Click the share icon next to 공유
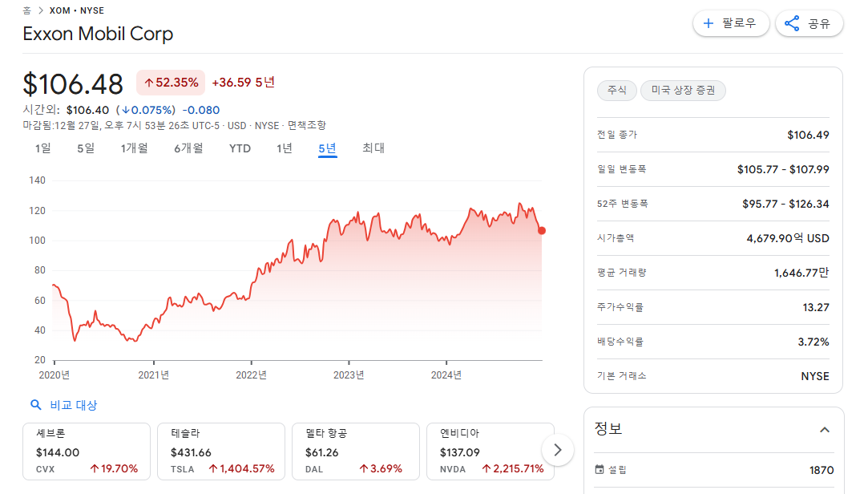This screenshot has width=868, height=494. point(792,23)
